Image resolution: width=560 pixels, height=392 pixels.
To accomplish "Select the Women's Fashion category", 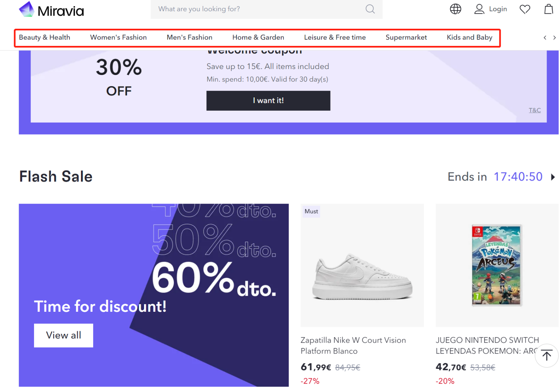I will tap(118, 37).
